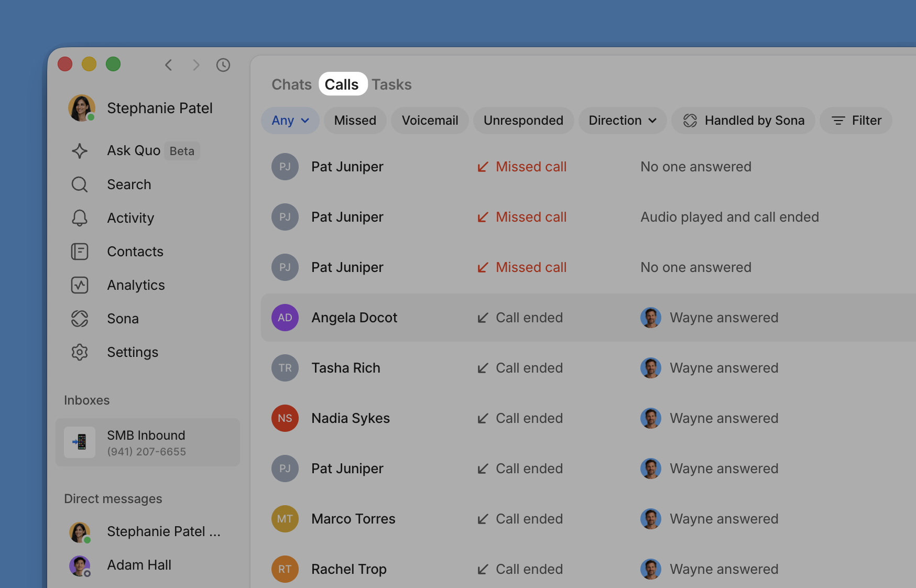Screen dimensions: 916x588
Task: Go back with the left arrow
Action: click(x=169, y=65)
